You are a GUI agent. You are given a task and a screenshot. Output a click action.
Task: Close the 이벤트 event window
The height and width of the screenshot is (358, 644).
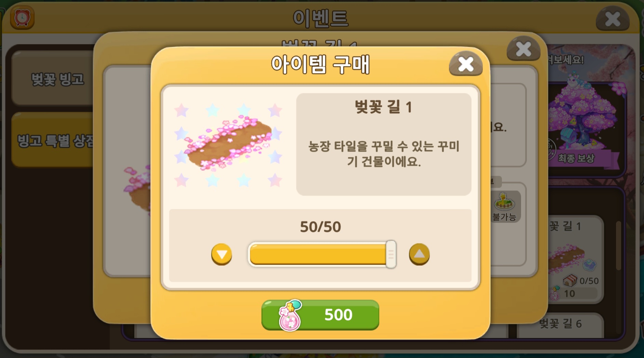point(613,19)
